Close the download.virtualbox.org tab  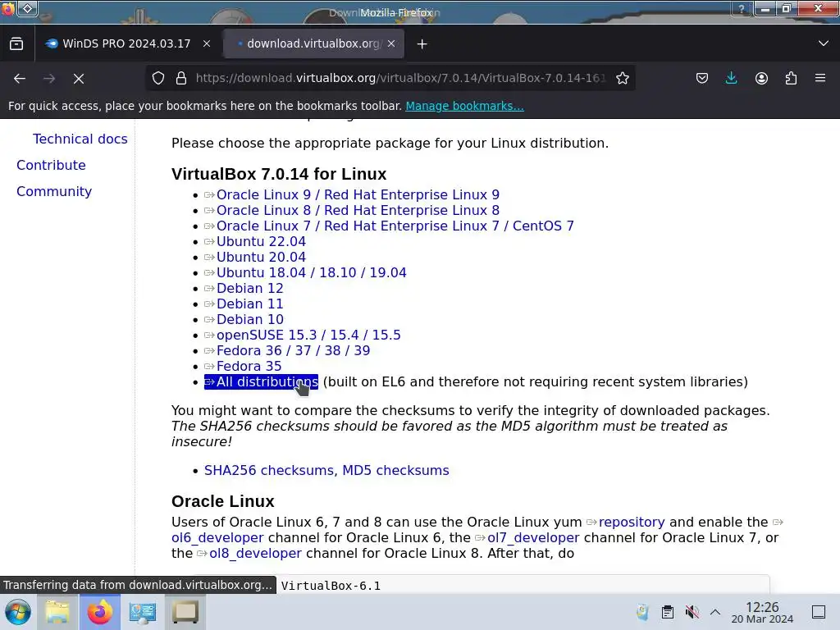391,44
